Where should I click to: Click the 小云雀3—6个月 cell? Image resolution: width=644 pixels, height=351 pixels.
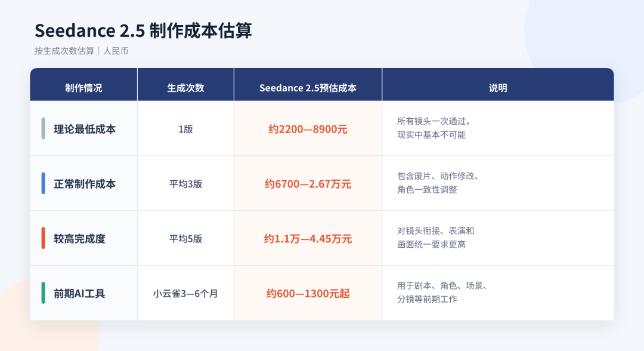[x=185, y=294]
